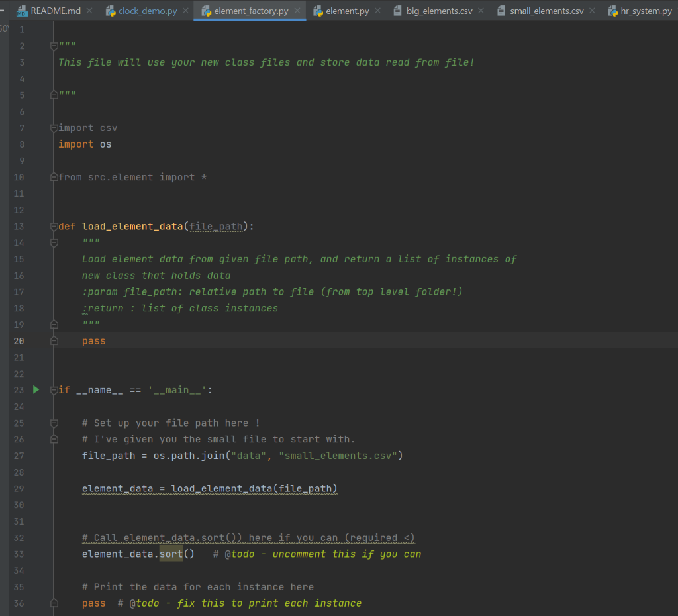Click docstring fold end marker at line 19
This screenshot has height=616, width=678.
54,325
